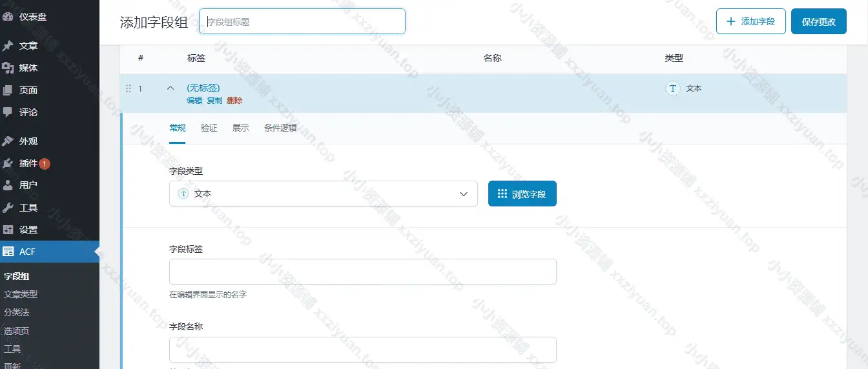Click the Posts pushpin icon

(8, 46)
